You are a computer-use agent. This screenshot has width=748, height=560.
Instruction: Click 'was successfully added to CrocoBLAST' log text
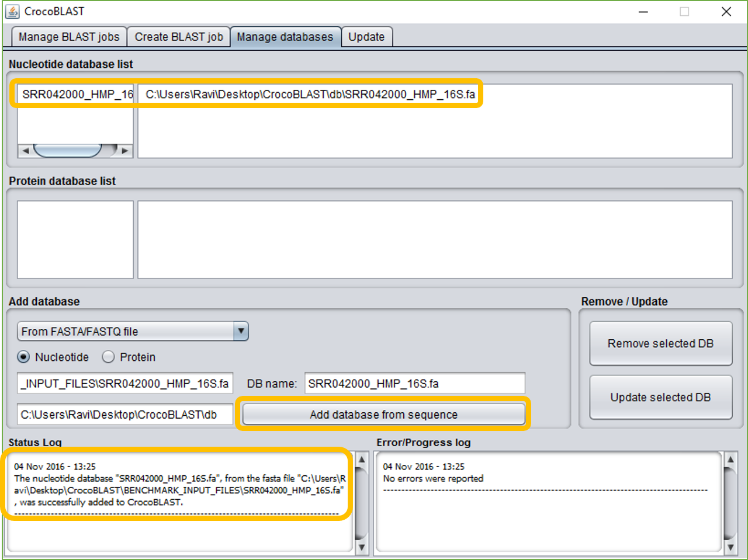(x=101, y=502)
